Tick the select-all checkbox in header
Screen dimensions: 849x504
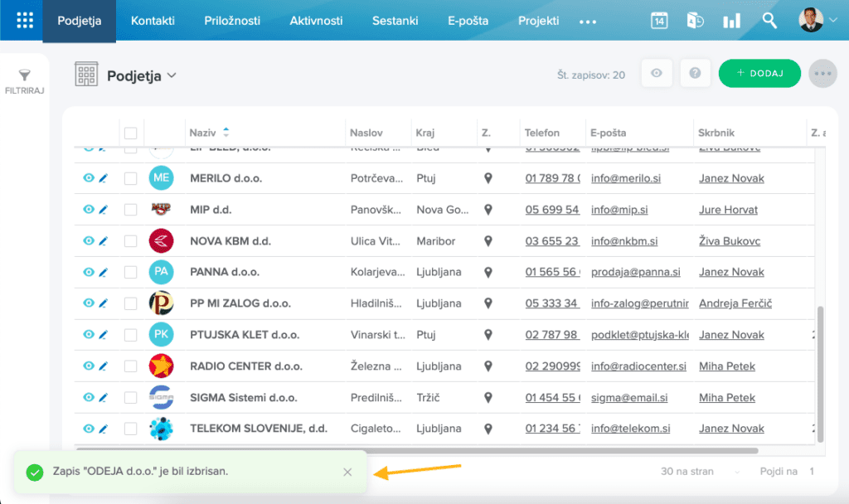point(130,133)
